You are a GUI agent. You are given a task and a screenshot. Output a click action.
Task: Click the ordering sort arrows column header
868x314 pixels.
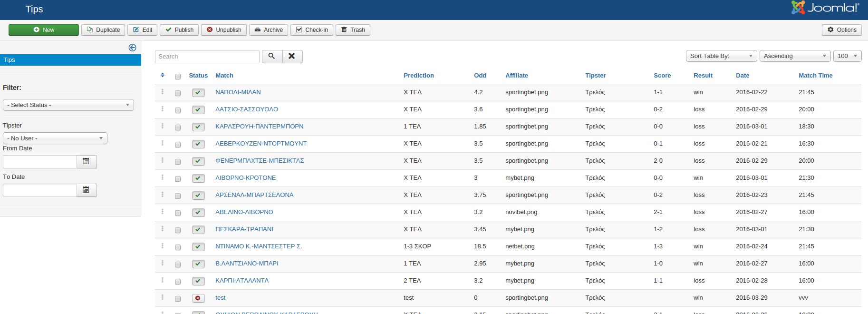(163, 75)
